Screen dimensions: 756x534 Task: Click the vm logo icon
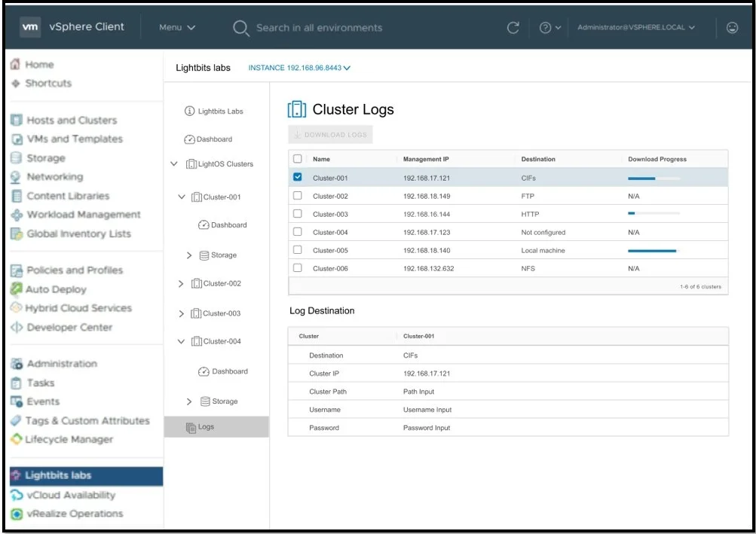[30, 27]
